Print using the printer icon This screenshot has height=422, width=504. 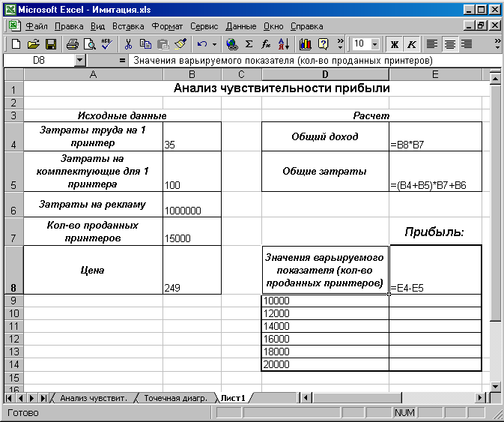pos(73,44)
